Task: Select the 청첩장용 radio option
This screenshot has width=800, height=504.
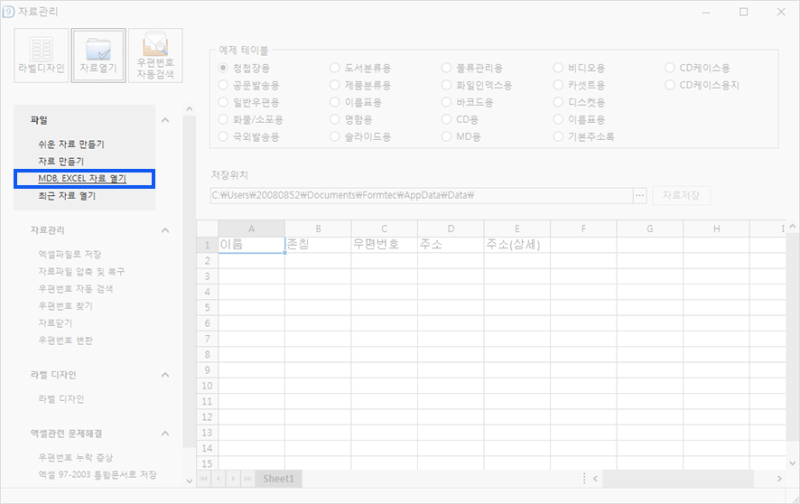Action: 223,68
